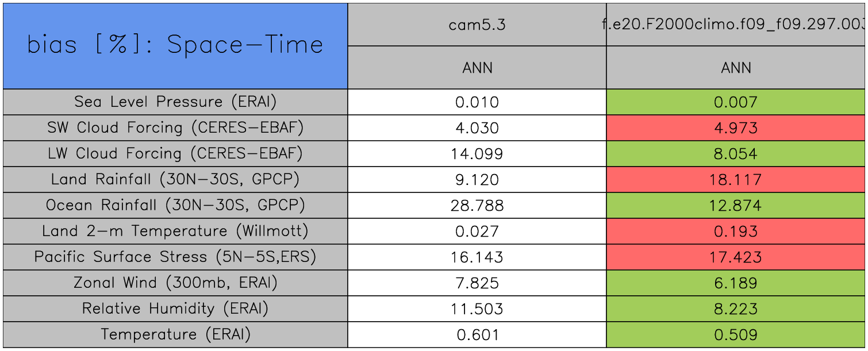Select the Ocean Rainfall (30N-30S, GPCP) label
The image size is (868, 351).
point(175,206)
